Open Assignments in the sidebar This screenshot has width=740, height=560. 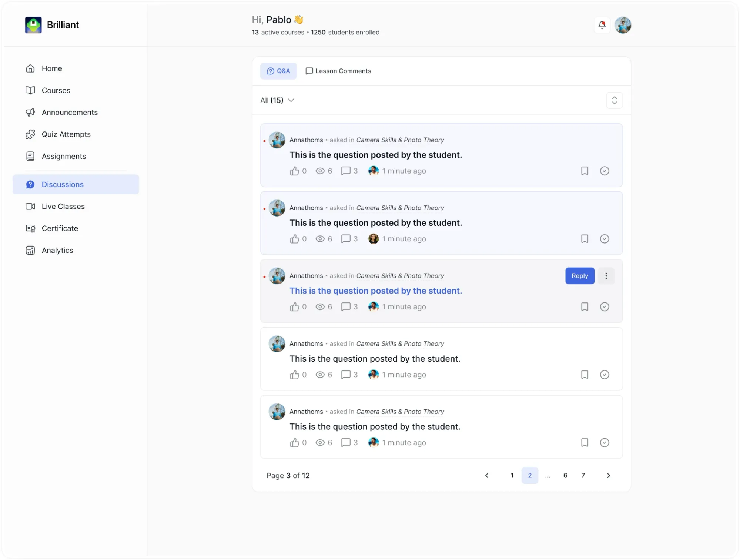coord(76,156)
